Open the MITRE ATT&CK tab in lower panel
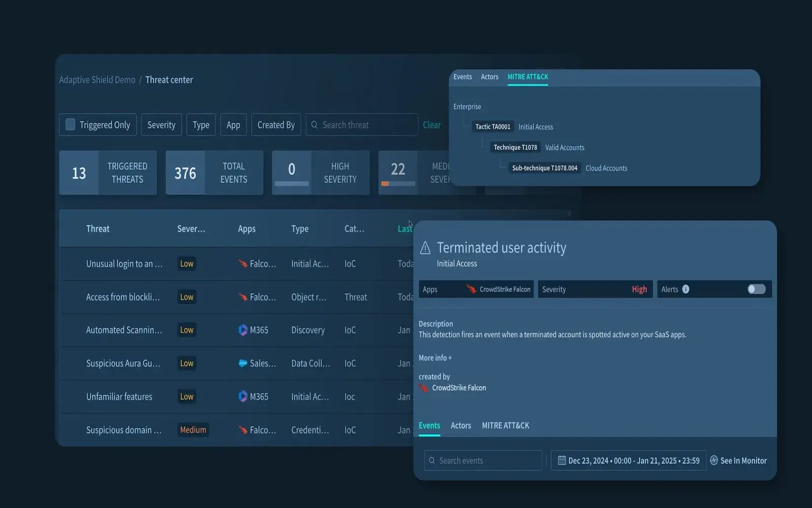812x508 pixels. tap(505, 426)
